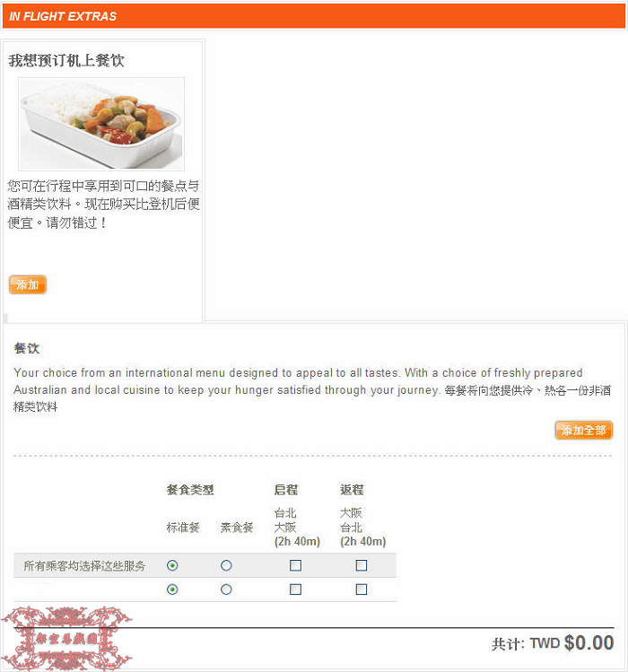Select 标准餐 radio in second passenger row
Viewport: 628px width, 672px height.
[172, 589]
